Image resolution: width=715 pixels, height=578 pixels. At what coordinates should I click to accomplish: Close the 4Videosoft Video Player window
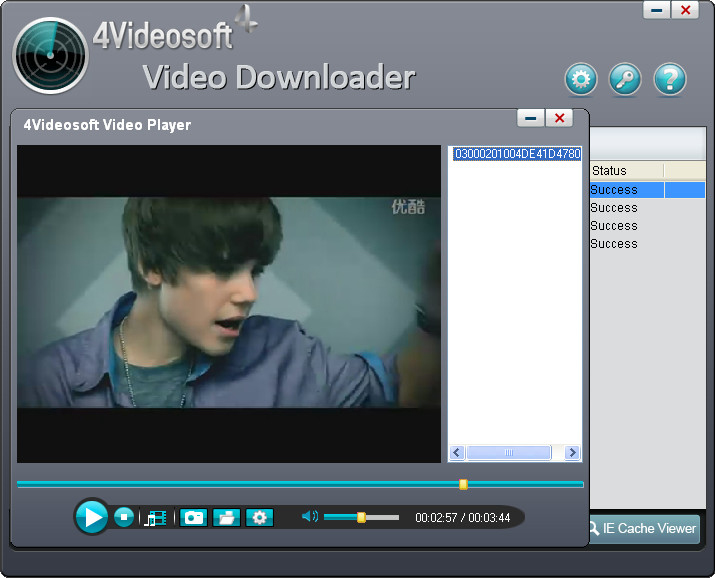(559, 118)
